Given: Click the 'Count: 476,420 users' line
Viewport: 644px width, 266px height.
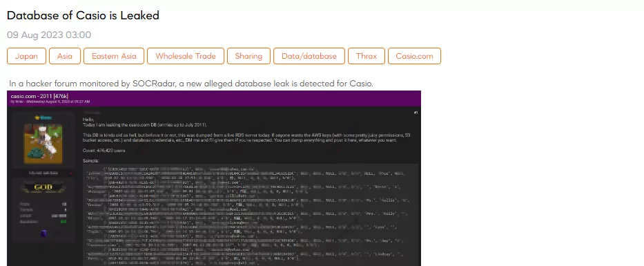Looking at the screenshot, I should coord(104,151).
